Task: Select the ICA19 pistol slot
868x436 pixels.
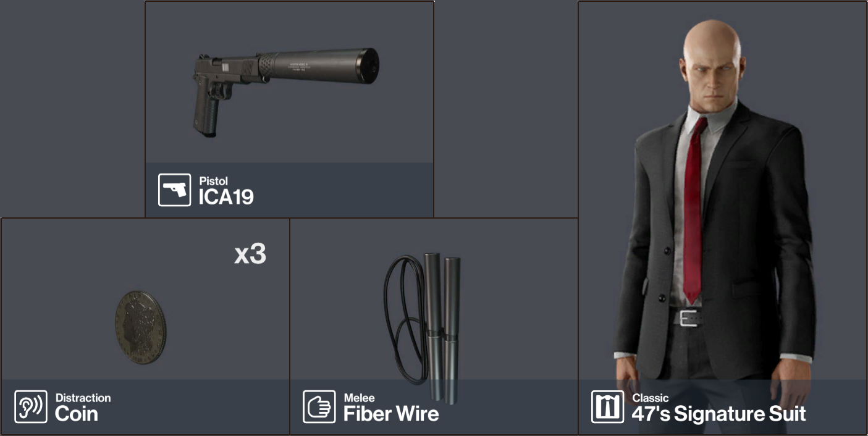Action: [289, 109]
